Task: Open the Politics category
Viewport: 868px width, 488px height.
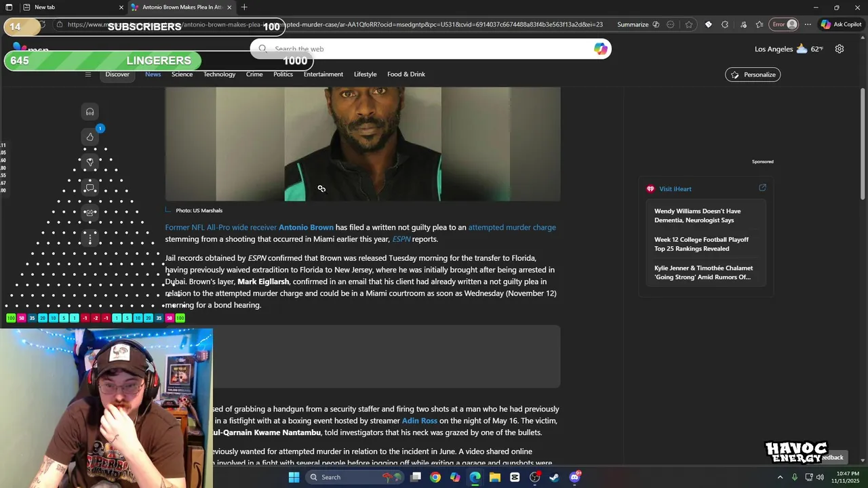Action: pyautogui.click(x=283, y=75)
